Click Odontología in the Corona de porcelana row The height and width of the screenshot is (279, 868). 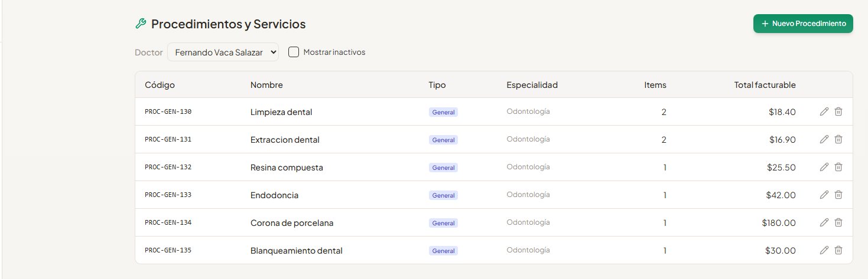528,222
